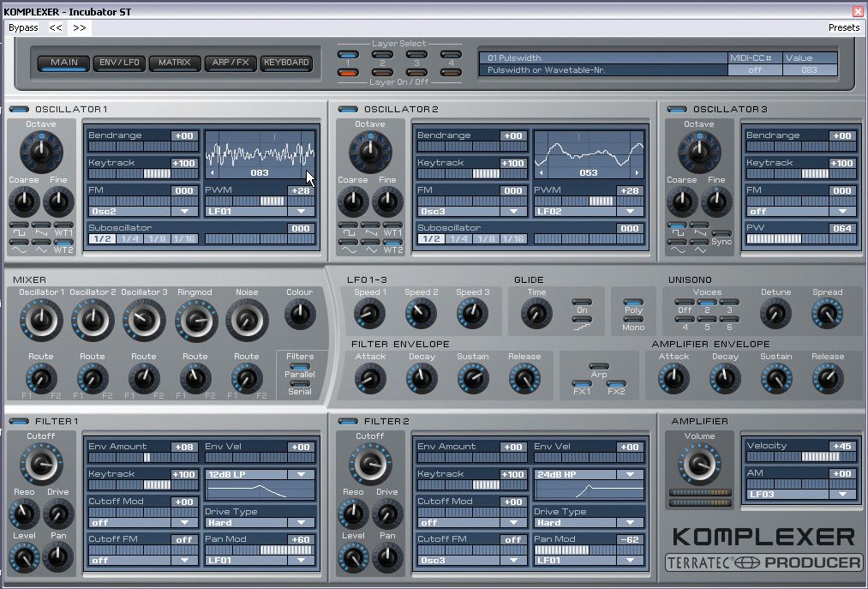Select sawtooth waveform for Oscillator 3

coord(699,225)
